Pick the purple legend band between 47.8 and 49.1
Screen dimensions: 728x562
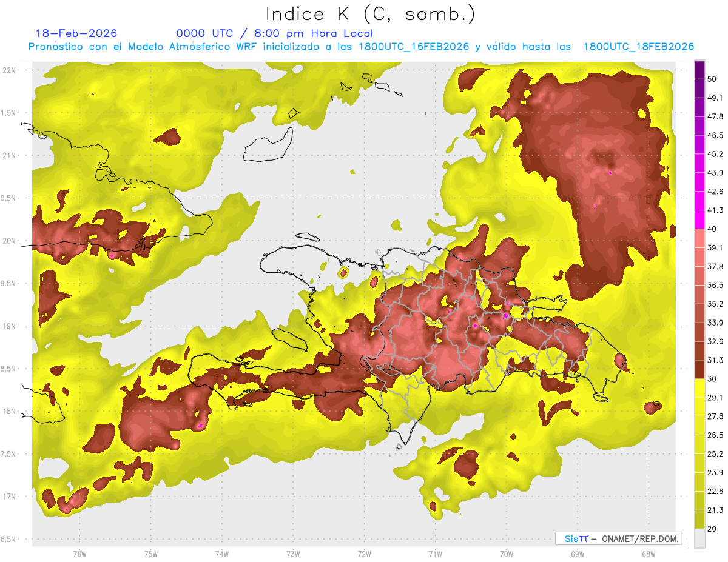pyautogui.click(x=699, y=107)
